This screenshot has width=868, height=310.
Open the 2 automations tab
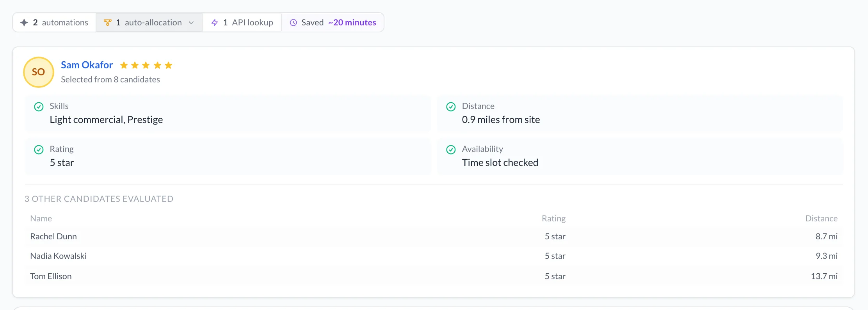tap(55, 23)
